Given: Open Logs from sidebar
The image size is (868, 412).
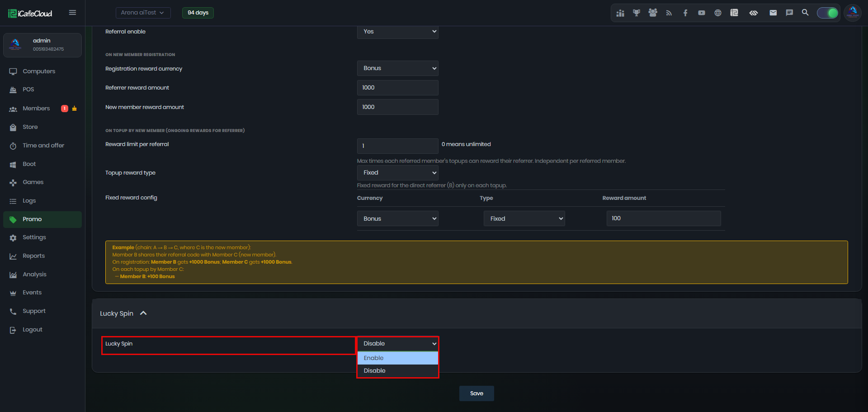Looking at the screenshot, I should [x=42, y=201].
